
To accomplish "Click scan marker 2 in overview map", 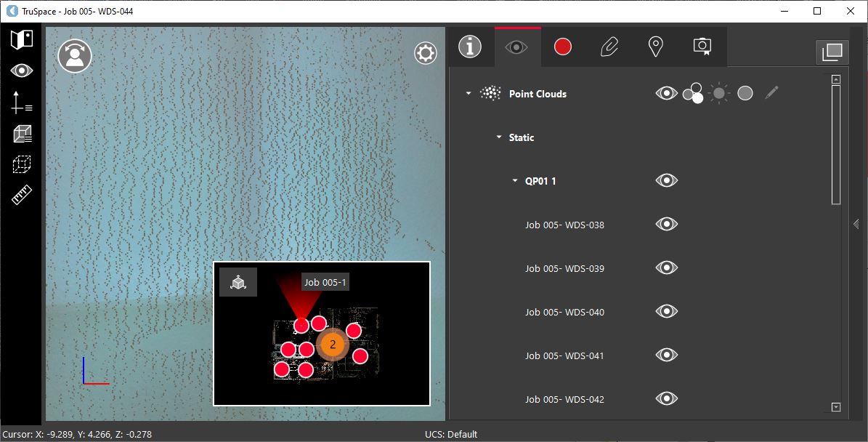I will (x=332, y=344).
